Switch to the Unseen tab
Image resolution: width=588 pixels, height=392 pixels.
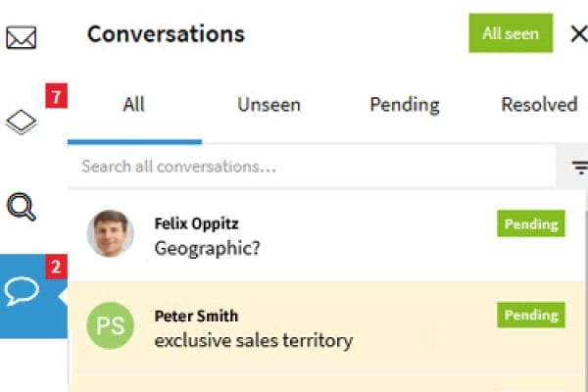(x=269, y=105)
